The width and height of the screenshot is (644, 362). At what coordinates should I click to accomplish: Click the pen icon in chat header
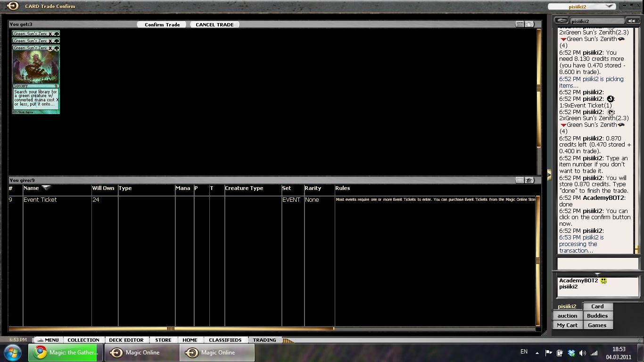[x=561, y=21]
